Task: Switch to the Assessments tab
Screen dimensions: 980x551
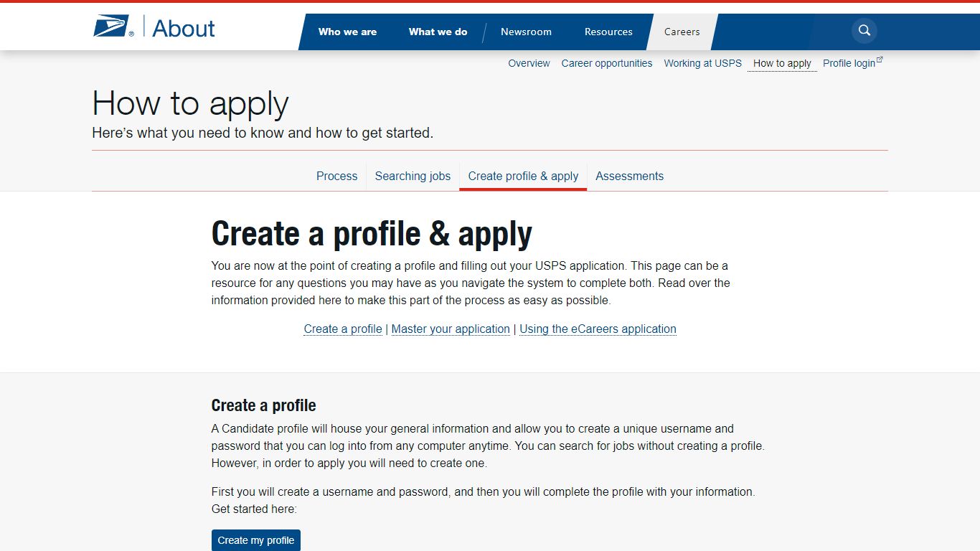Action: [629, 176]
